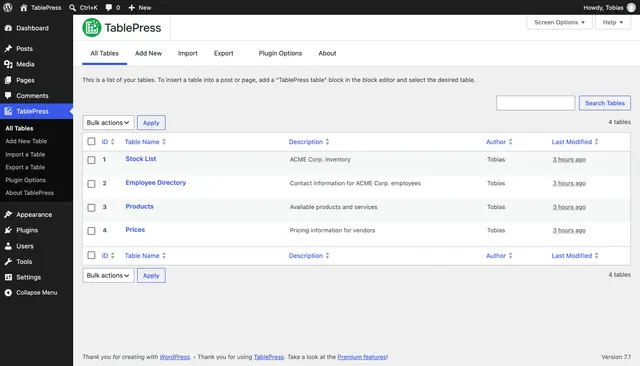Open Media icon in sidebar

click(8, 64)
